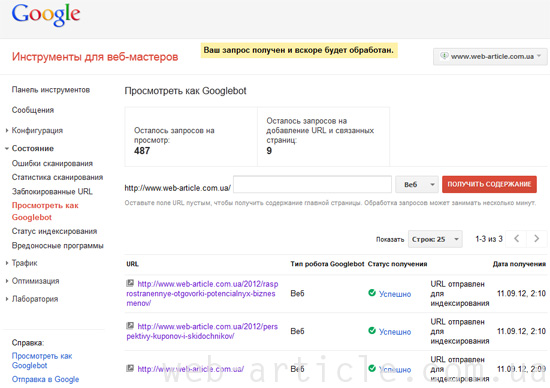The height and width of the screenshot is (388, 550).
Task: Open Панель инструментов in sidebar
Action: pyautogui.click(x=51, y=90)
